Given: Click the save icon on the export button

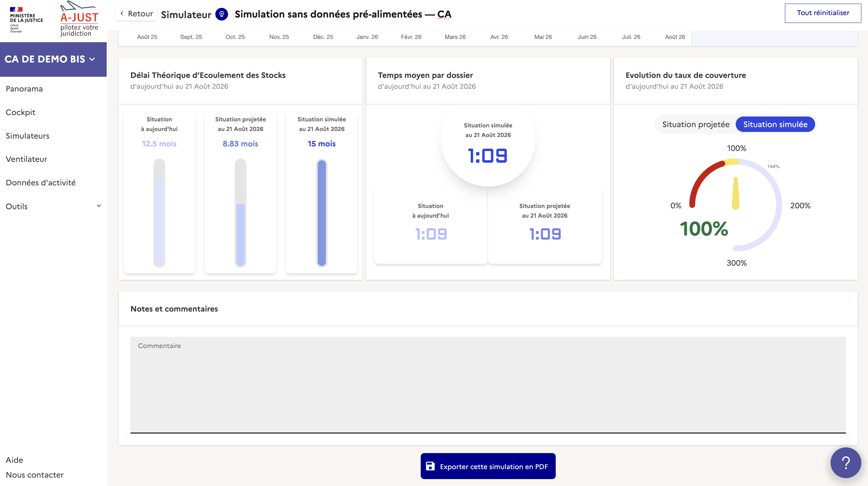Looking at the screenshot, I should point(430,466).
